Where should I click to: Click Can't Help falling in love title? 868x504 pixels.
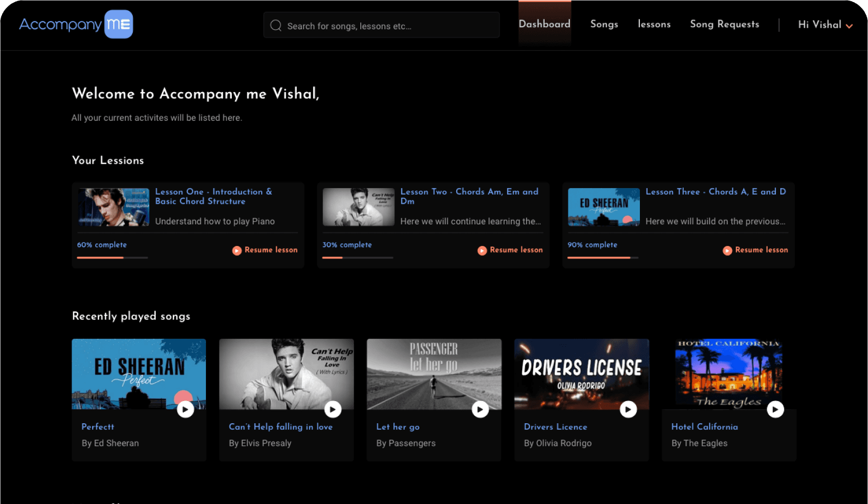pyautogui.click(x=281, y=427)
